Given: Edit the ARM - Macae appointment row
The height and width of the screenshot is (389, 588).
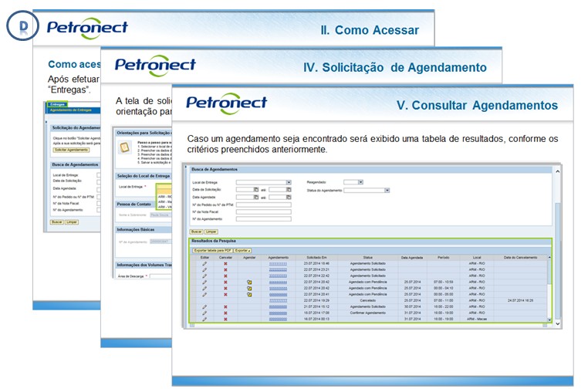Looking at the screenshot, I should click(x=204, y=320).
